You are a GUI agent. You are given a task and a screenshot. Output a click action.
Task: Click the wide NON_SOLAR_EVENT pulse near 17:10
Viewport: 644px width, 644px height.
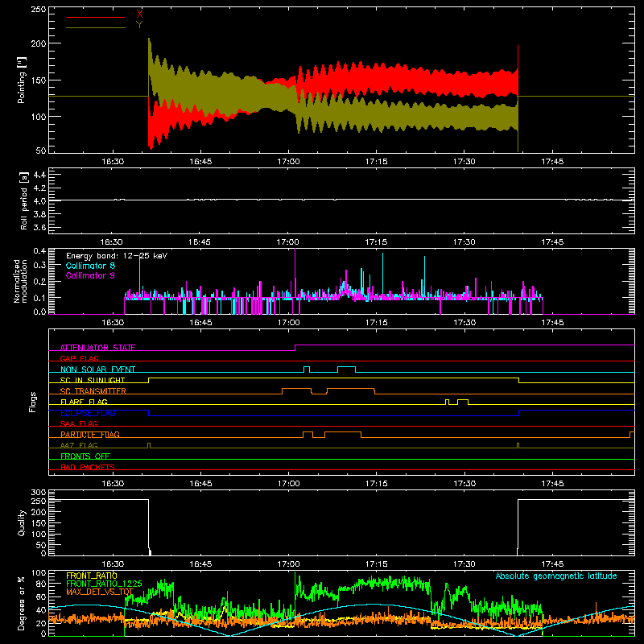pyautogui.click(x=346, y=369)
